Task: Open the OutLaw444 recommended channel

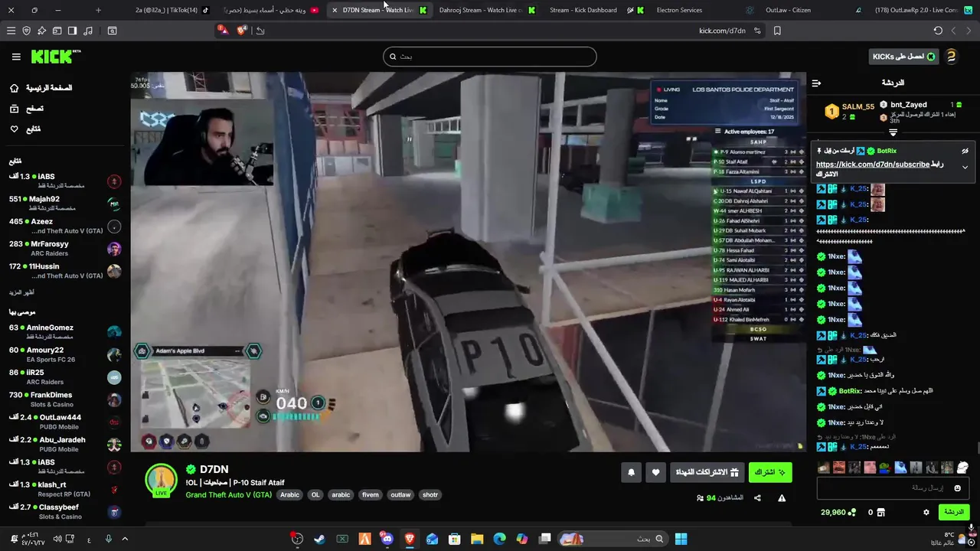Action: (65, 422)
